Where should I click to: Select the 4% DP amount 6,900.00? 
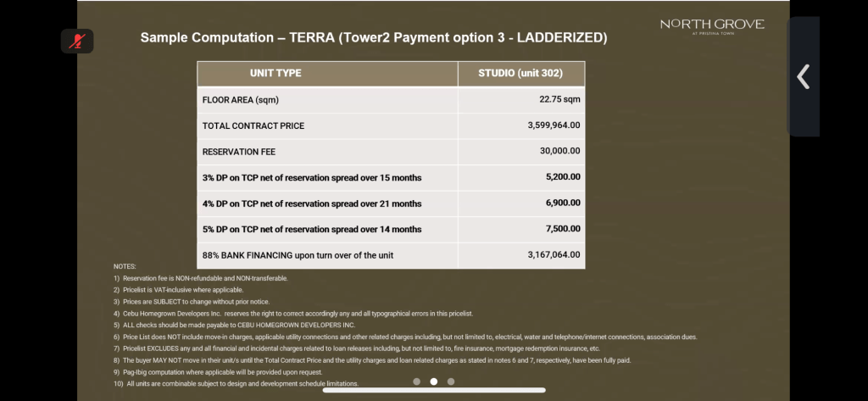563,203
